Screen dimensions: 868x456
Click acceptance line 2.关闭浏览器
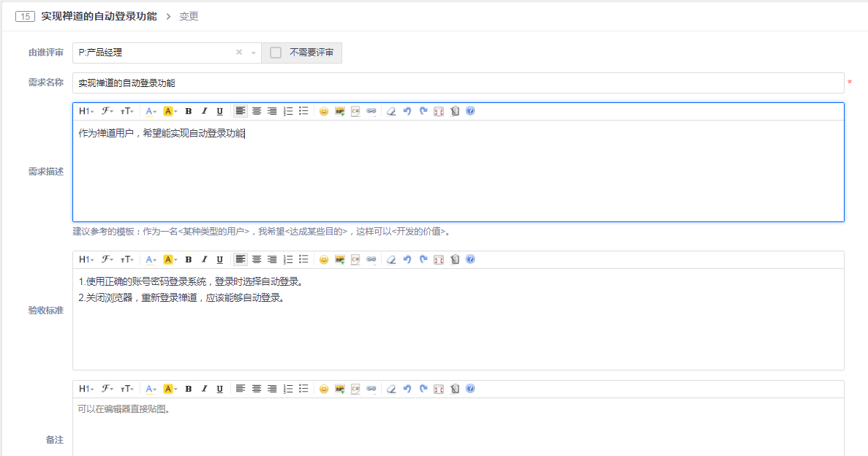pos(183,297)
